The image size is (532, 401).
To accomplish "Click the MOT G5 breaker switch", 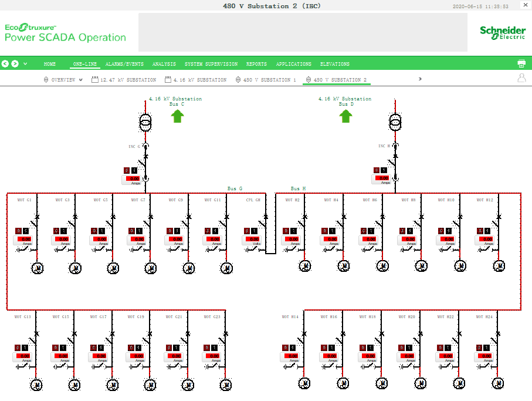I will (111, 222).
